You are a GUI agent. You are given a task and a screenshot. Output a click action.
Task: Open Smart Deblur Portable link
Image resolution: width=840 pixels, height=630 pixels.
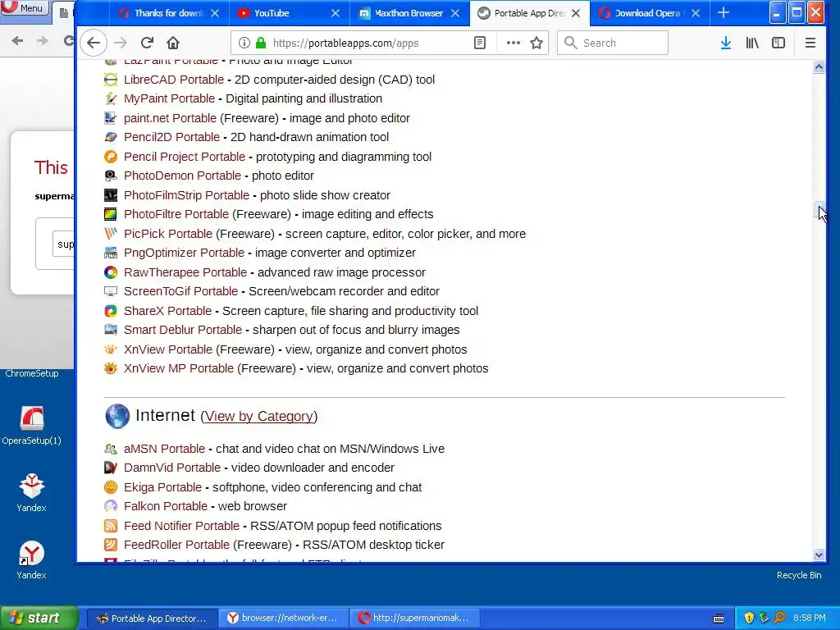(x=183, y=330)
